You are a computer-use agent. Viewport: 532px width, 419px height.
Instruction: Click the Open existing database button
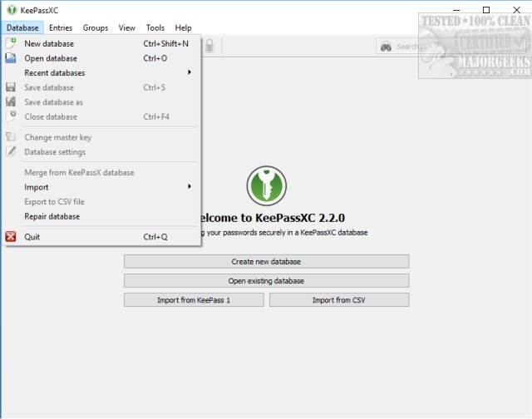point(266,280)
